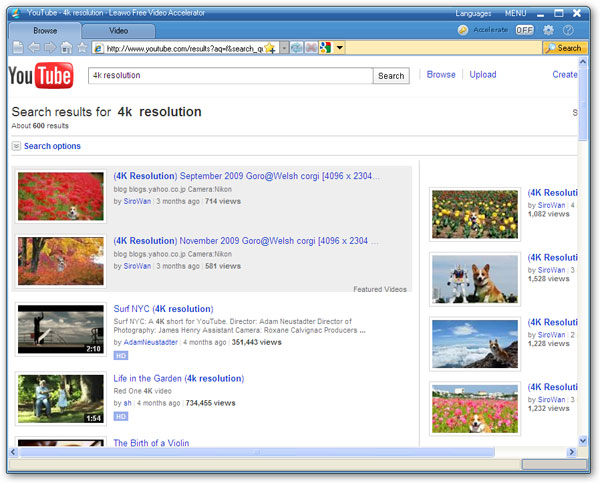
Task: Open favorites with the star icon
Action: (82, 48)
